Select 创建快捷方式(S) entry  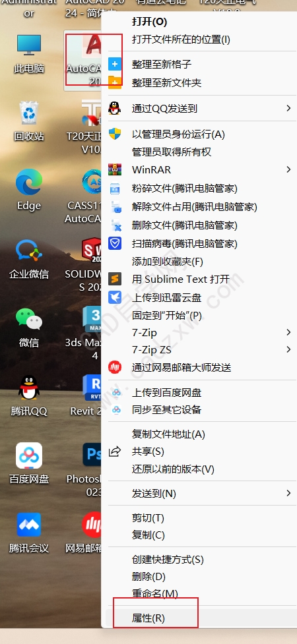pos(168,560)
